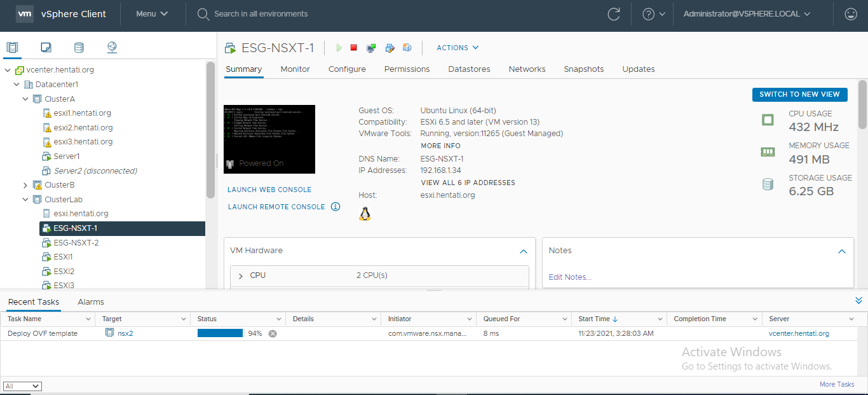Collapse the Datacenter1 tree node
The image size is (868, 395).
17,85
